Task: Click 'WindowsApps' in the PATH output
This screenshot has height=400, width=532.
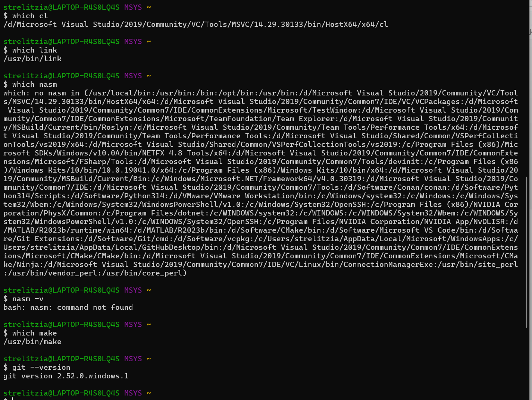Action: (476, 239)
